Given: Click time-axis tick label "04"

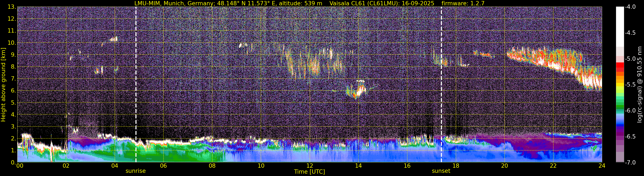Looking at the screenshot, I should (x=114, y=166).
